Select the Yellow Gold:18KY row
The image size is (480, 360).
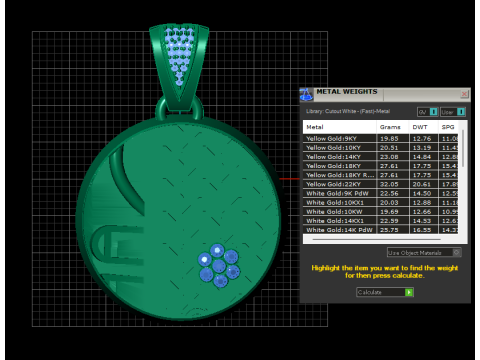[380, 166]
